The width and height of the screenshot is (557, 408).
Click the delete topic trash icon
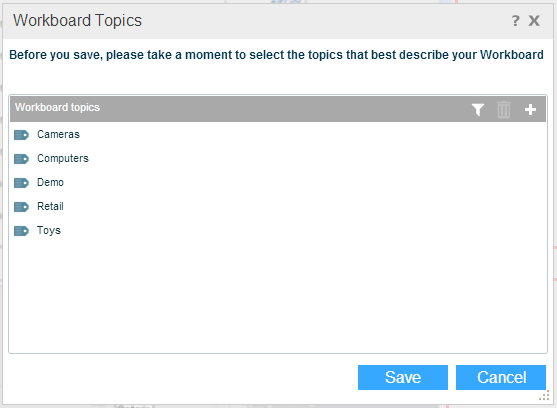(504, 109)
